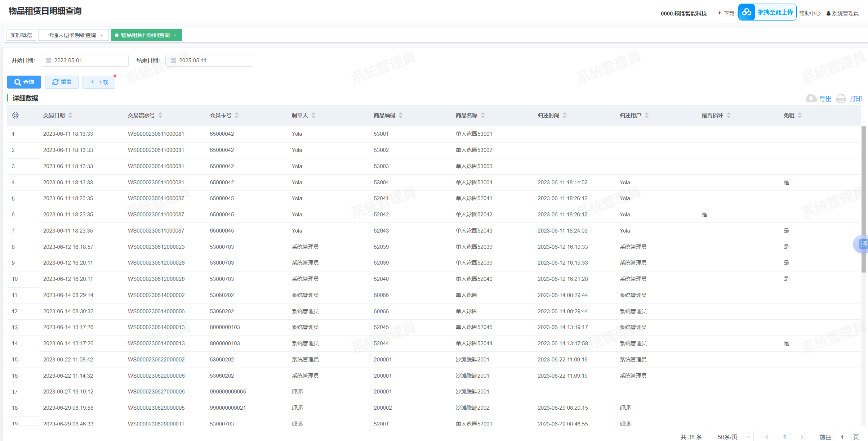This screenshot has height=441, width=868.
Task: Click the header download icon
Action: [x=719, y=13]
